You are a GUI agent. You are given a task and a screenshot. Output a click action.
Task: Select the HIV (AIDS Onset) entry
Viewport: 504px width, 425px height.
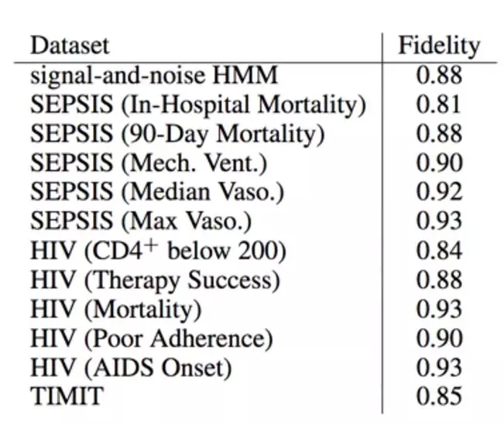(131, 368)
